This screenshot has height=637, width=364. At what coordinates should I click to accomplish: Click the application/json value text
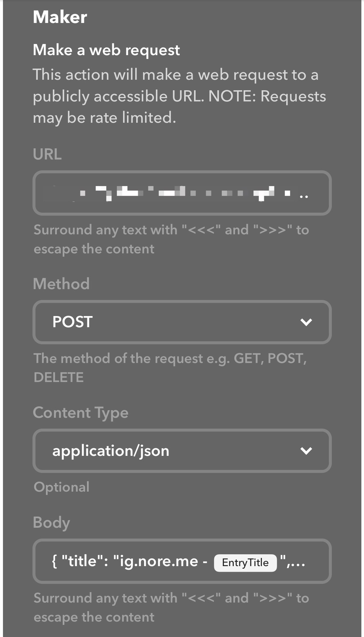(111, 451)
